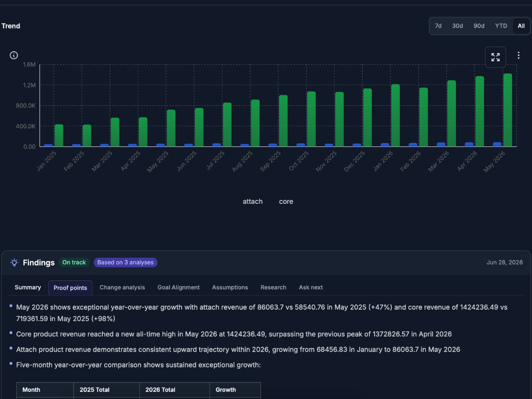532x399 pixels.
Task: Switch to Goal Alignment tab
Action: tap(179, 287)
